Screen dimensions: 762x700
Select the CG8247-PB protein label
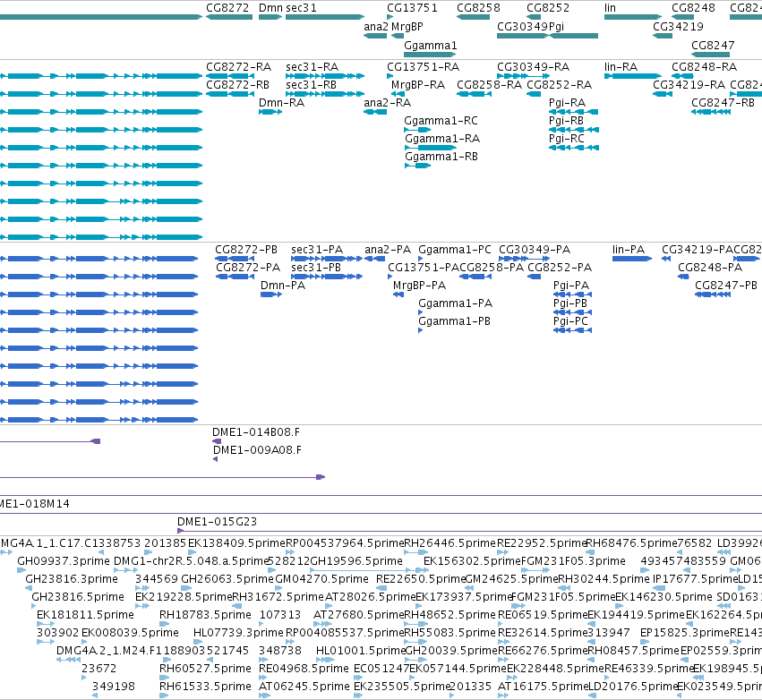pyautogui.click(x=726, y=286)
